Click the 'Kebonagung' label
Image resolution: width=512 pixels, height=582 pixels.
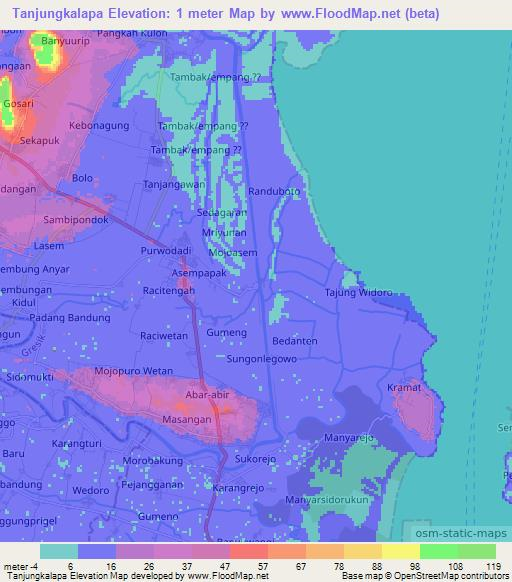tap(99, 126)
